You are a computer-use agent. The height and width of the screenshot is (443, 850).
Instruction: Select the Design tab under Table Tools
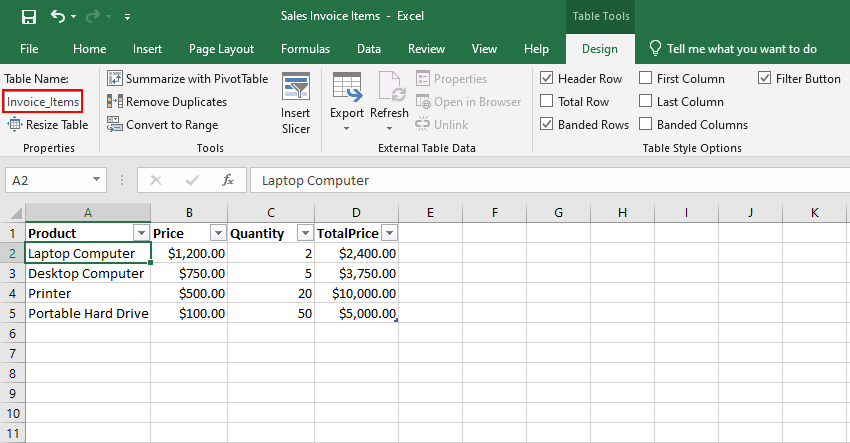click(x=600, y=49)
